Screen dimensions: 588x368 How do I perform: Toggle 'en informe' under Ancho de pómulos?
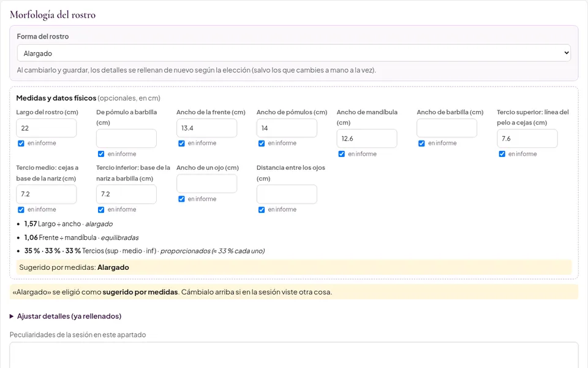pyautogui.click(x=262, y=144)
